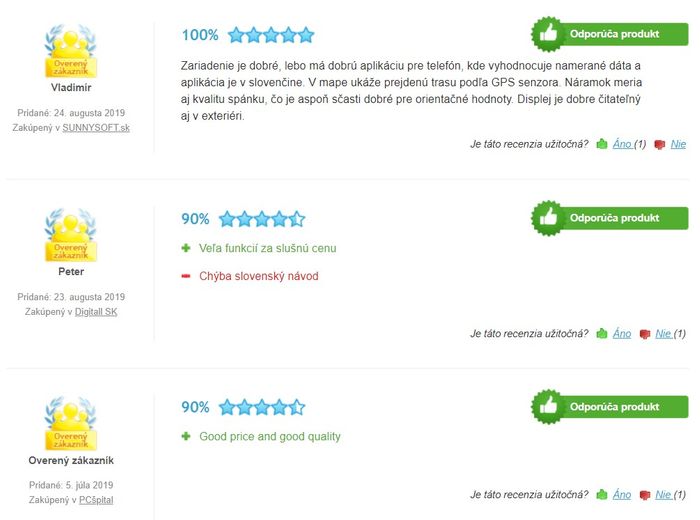Click Peter's verified customer badge icon
Screen dimensions: 700x520
pyautogui.click(x=71, y=235)
